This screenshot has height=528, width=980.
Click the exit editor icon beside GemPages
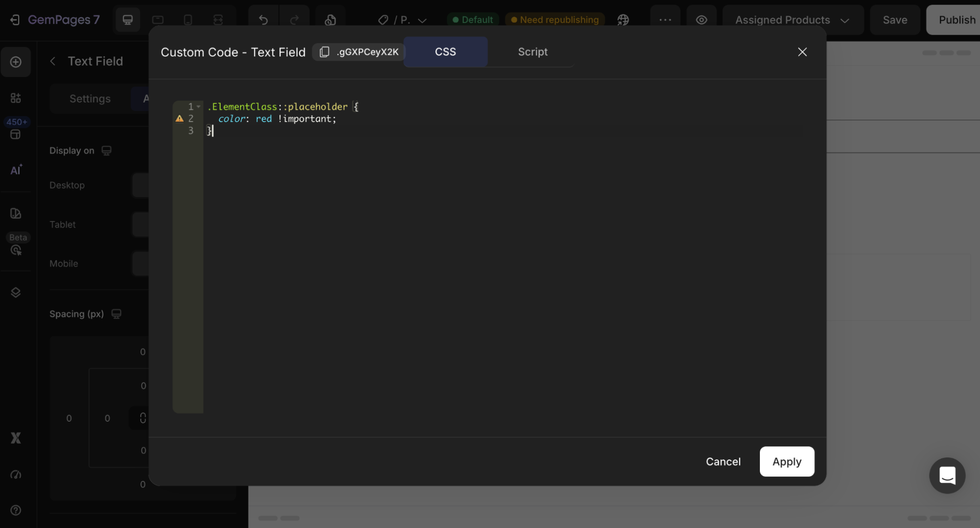15,20
